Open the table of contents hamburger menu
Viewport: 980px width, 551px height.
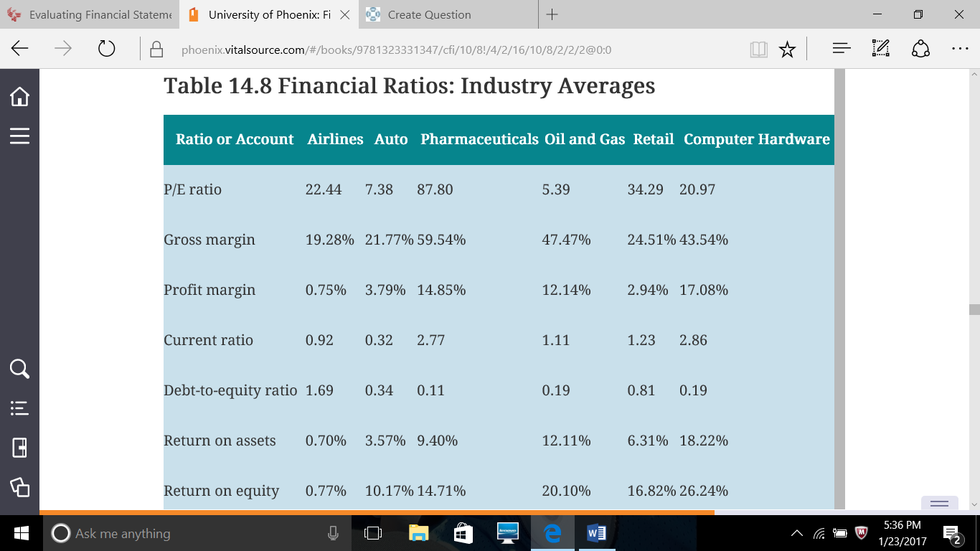coord(19,136)
